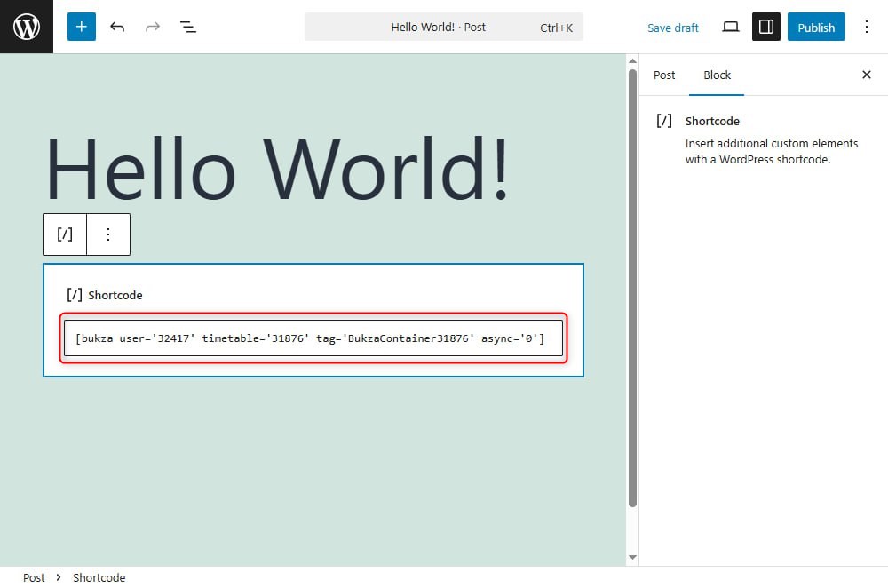Open the Document Overview list view

point(188,27)
